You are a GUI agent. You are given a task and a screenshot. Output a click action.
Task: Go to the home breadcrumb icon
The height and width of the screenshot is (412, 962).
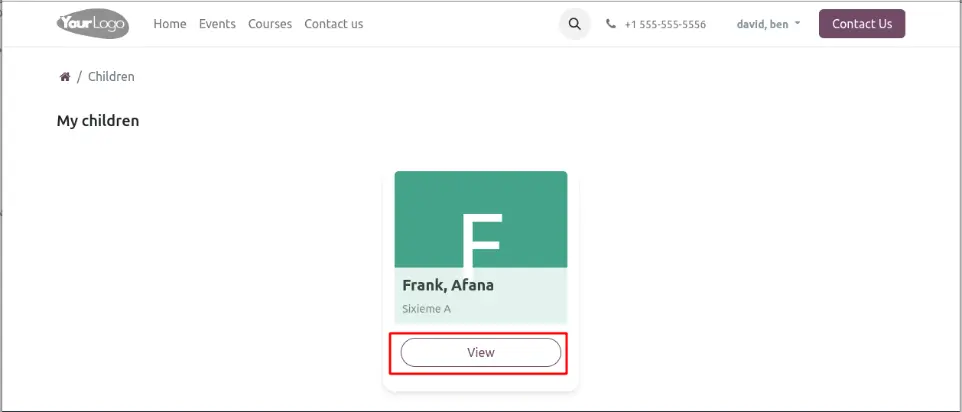65,77
